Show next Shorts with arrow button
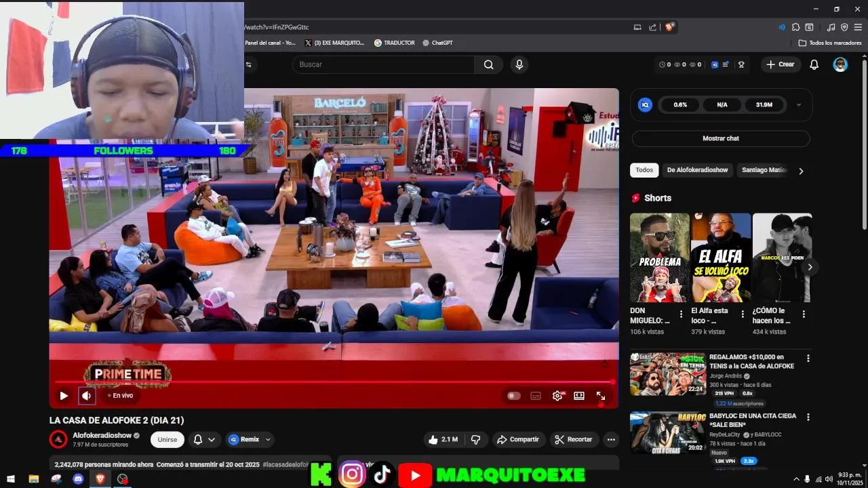 [810, 267]
